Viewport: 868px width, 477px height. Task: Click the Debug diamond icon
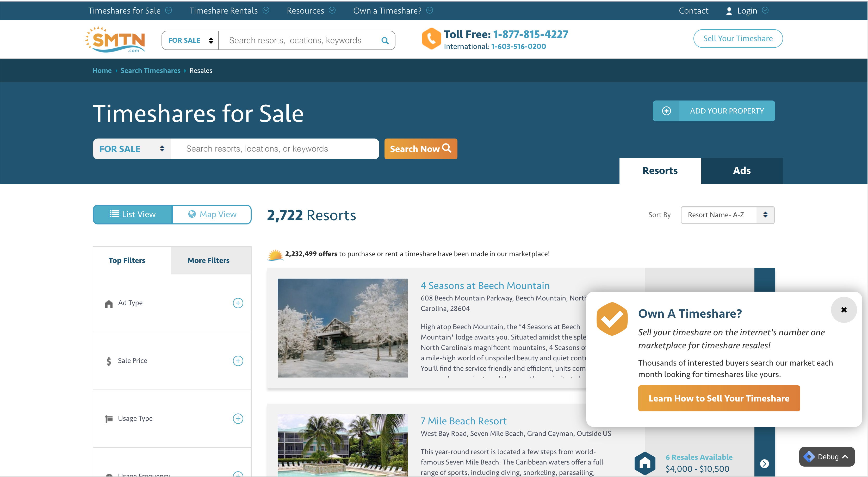[809, 457]
